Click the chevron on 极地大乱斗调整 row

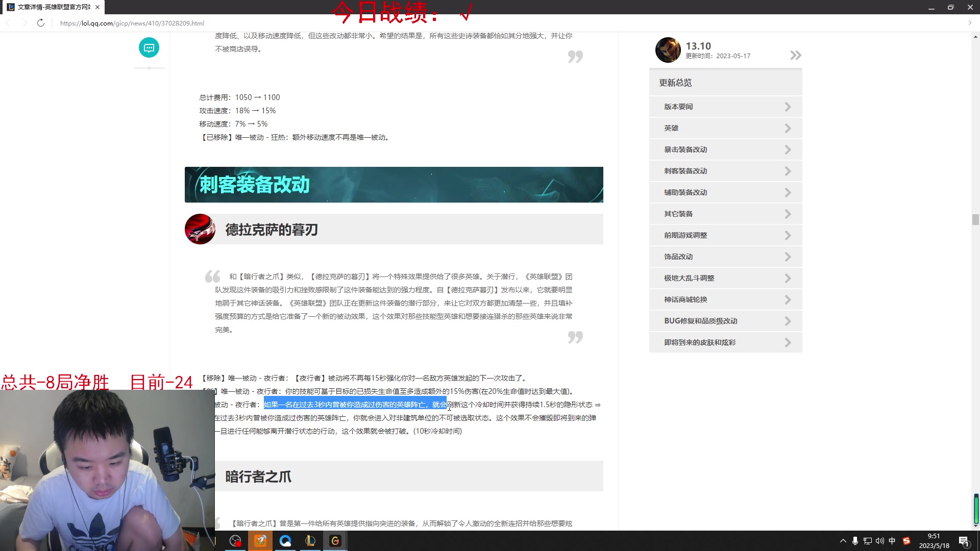click(x=788, y=278)
